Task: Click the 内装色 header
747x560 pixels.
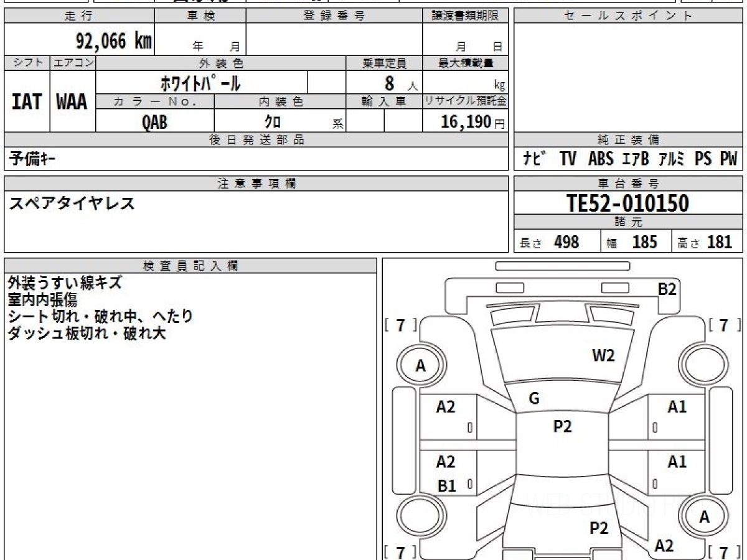Action: [x=280, y=101]
